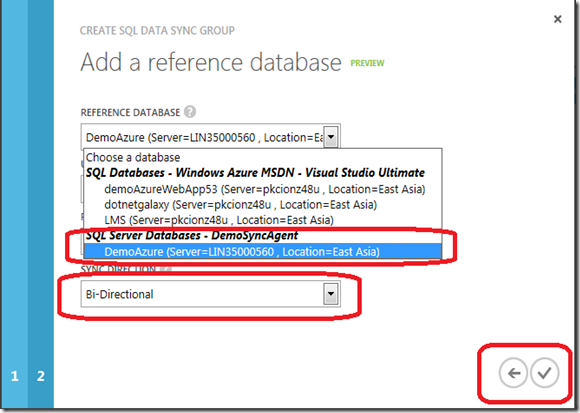Click the help icon next to Reference Database
The height and width of the screenshot is (413, 580).
pyautogui.click(x=190, y=112)
